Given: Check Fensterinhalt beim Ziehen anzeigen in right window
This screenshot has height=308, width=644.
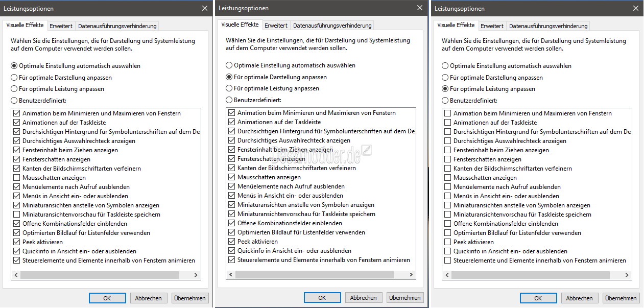Looking at the screenshot, I should click(448, 150).
